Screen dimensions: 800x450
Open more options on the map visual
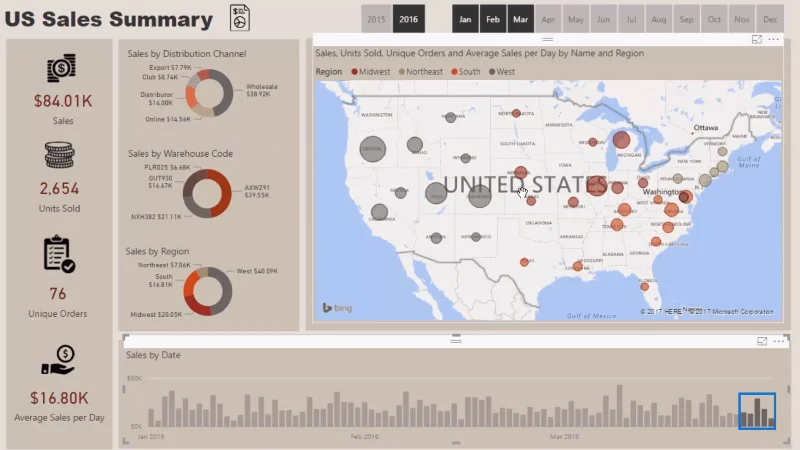(773, 39)
